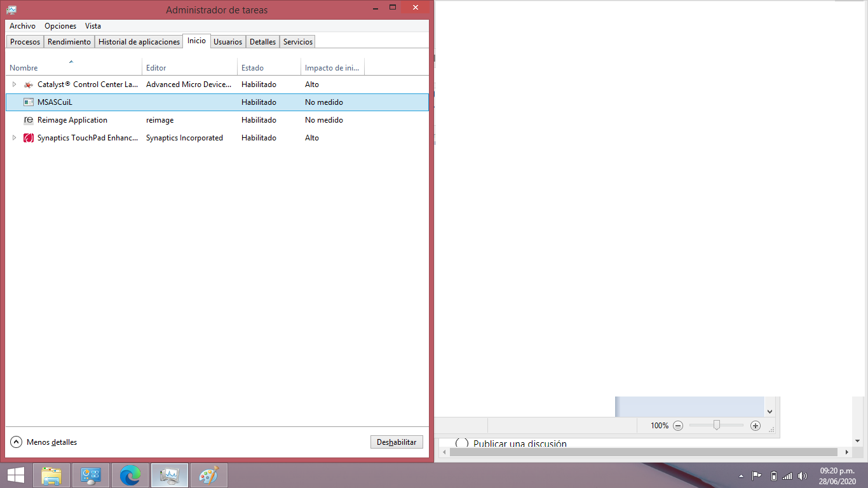Click the Synaptics TouchPad red icon

pyautogui.click(x=28, y=138)
